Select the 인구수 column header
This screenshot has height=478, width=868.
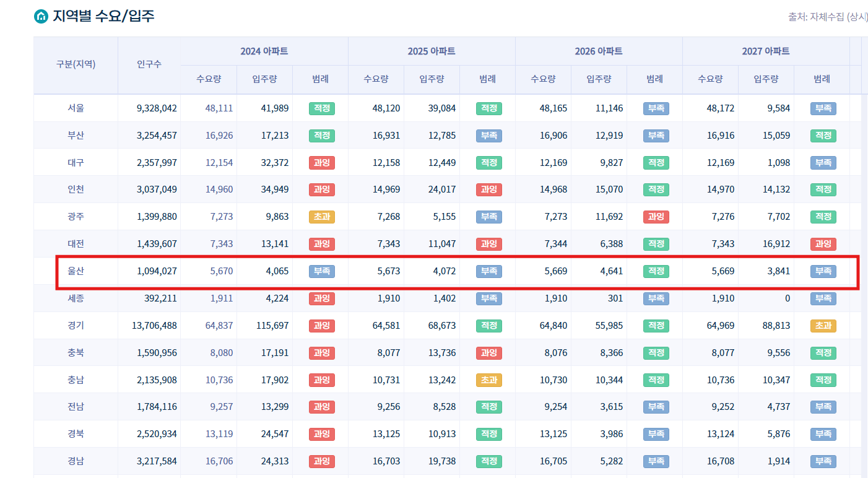pos(149,64)
